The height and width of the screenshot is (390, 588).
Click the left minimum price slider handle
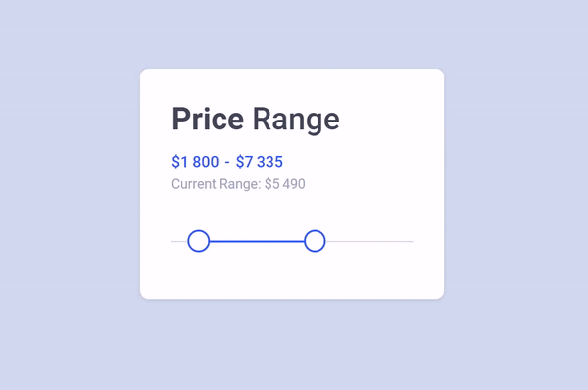[x=198, y=241]
